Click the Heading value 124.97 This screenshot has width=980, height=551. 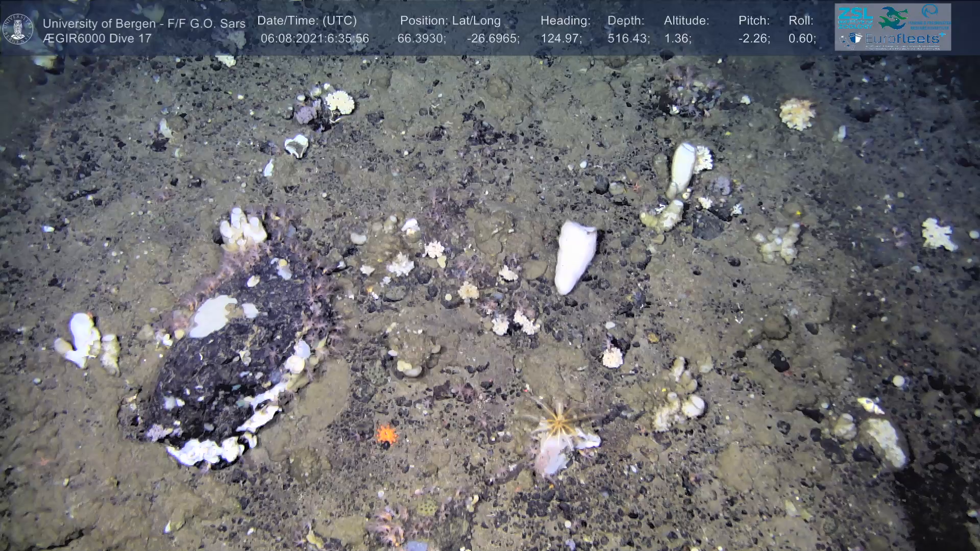point(561,39)
